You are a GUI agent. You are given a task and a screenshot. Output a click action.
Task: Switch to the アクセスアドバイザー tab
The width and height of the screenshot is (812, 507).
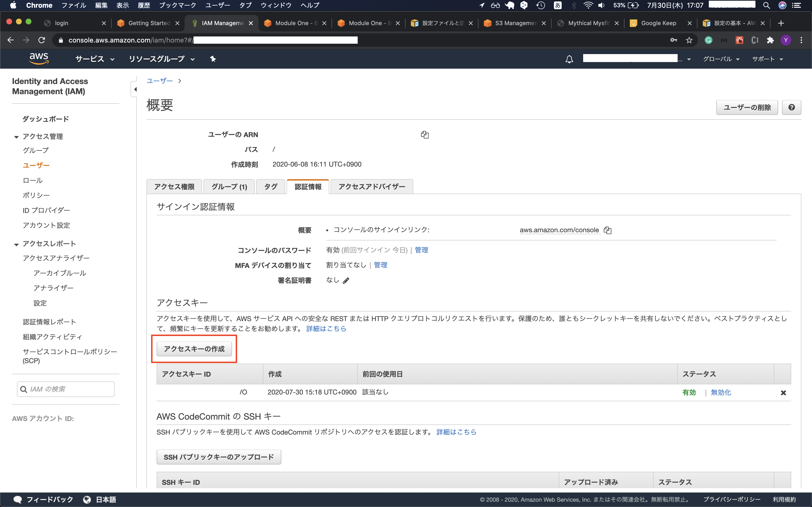point(372,186)
